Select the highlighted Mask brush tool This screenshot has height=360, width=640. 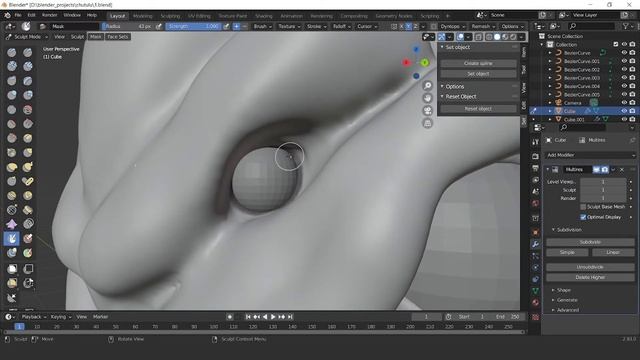pos(11,238)
